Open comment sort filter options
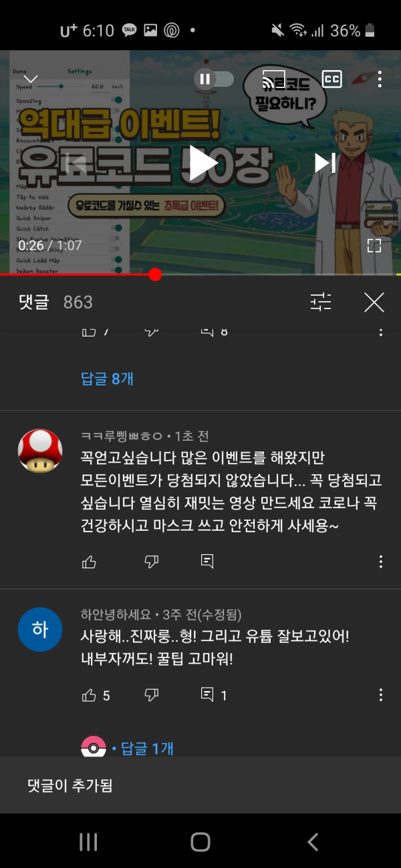Image resolution: width=401 pixels, height=868 pixels. (x=321, y=302)
